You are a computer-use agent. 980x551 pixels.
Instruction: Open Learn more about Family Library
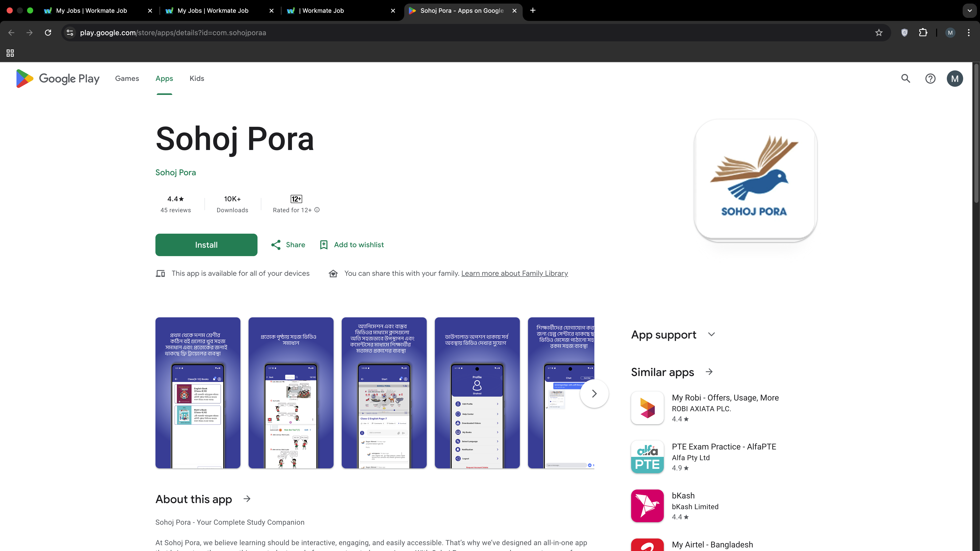point(514,273)
